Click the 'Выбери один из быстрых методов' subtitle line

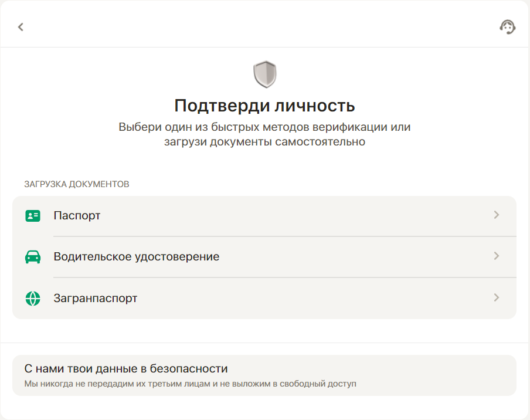(264, 127)
